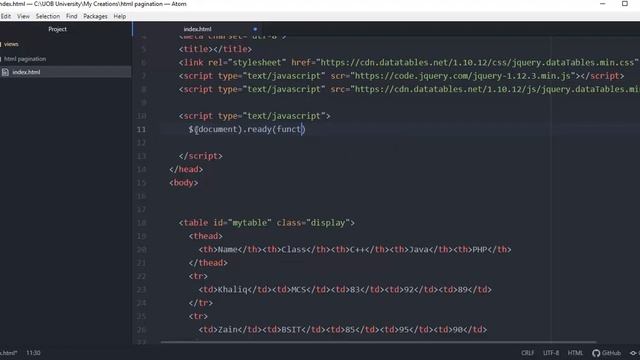Click line number 11 in the gutter
This screenshot has width=640, height=360.
[x=141, y=129]
